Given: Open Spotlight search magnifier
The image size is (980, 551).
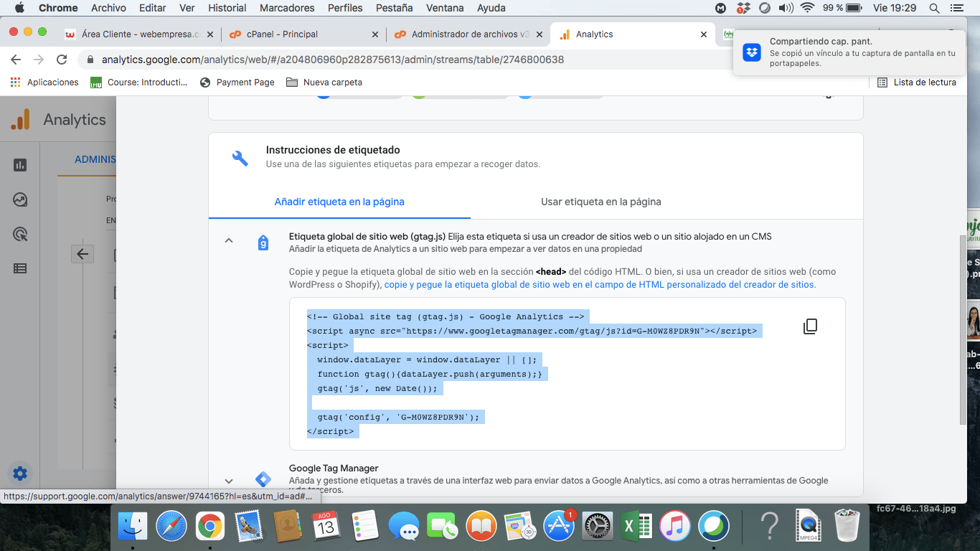Looking at the screenshot, I should coord(934,8).
